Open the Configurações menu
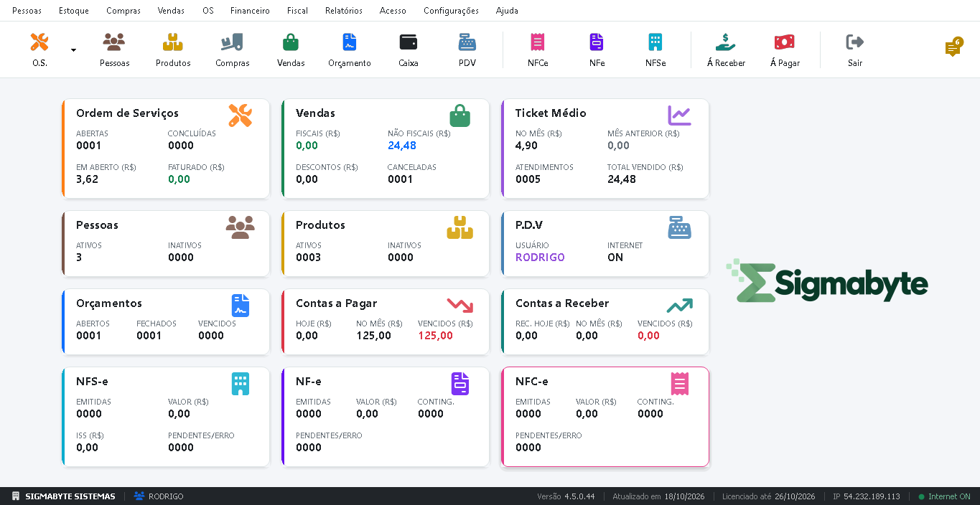The width and height of the screenshot is (980, 505). click(x=451, y=11)
